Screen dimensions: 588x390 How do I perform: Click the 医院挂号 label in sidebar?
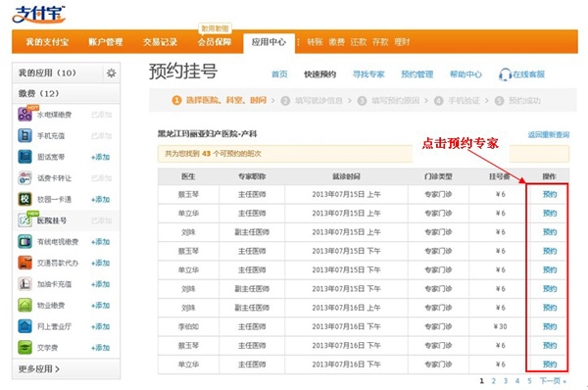pyautogui.click(x=52, y=220)
